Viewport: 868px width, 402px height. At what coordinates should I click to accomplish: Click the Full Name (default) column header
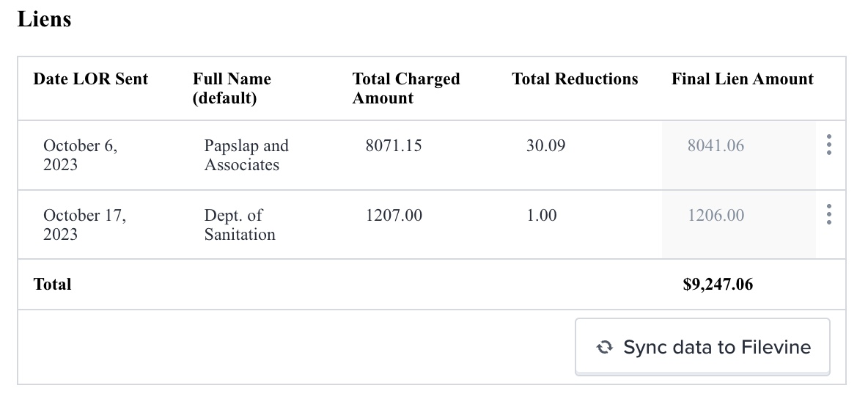tap(232, 89)
